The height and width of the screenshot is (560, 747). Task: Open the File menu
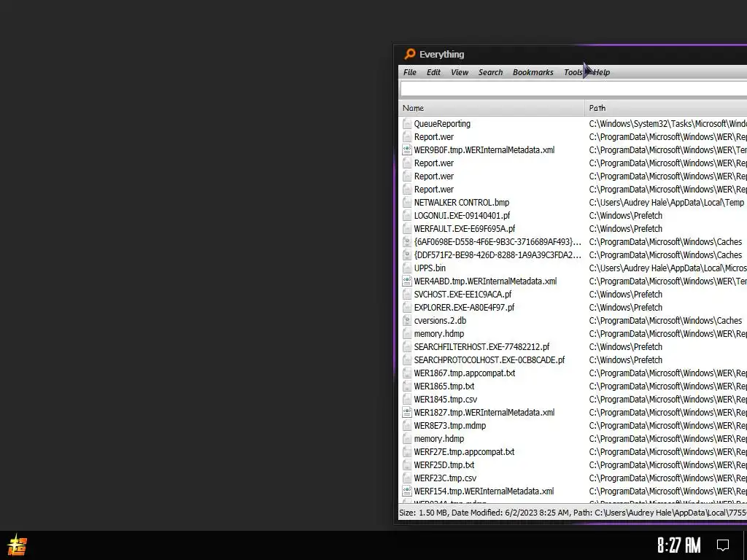(x=410, y=72)
